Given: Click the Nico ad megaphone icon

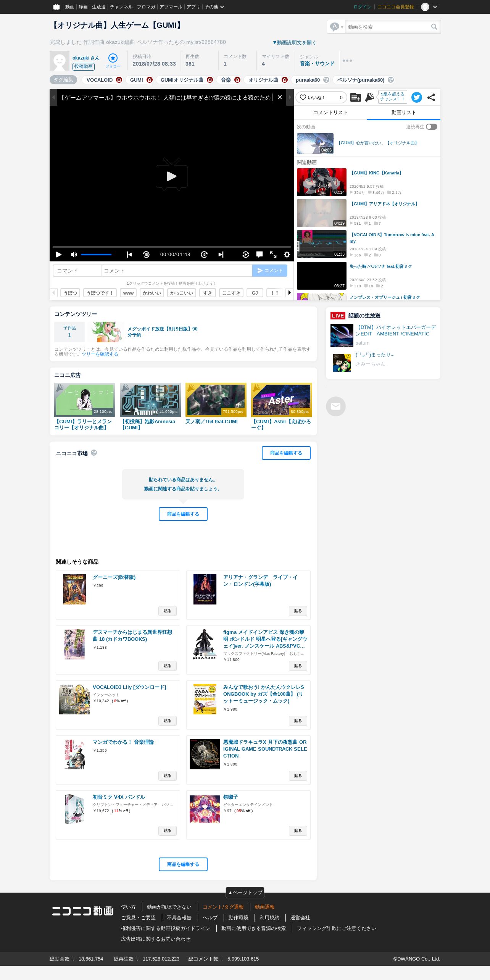Looking at the screenshot, I should pos(369,97).
